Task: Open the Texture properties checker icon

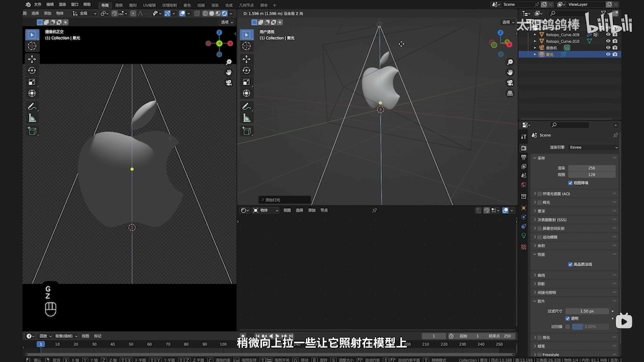Action: (524, 247)
